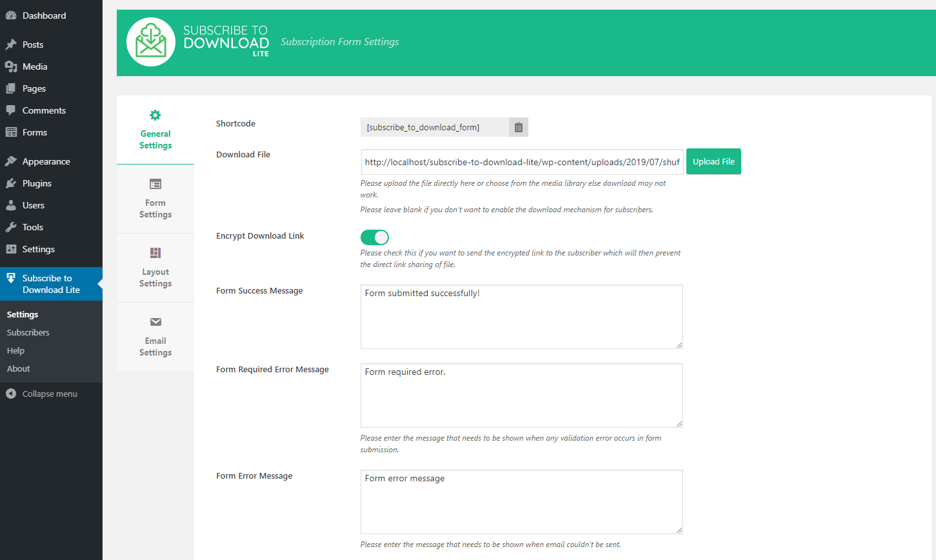This screenshot has width=936, height=560.
Task: Click the shortcode text field
Action: tap(435, 127)
